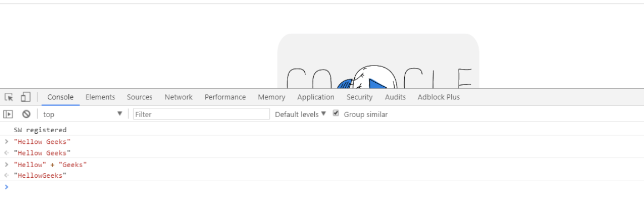Click the blue console prompt arrow
644x220 pixels.
click(x=6, y=187)
